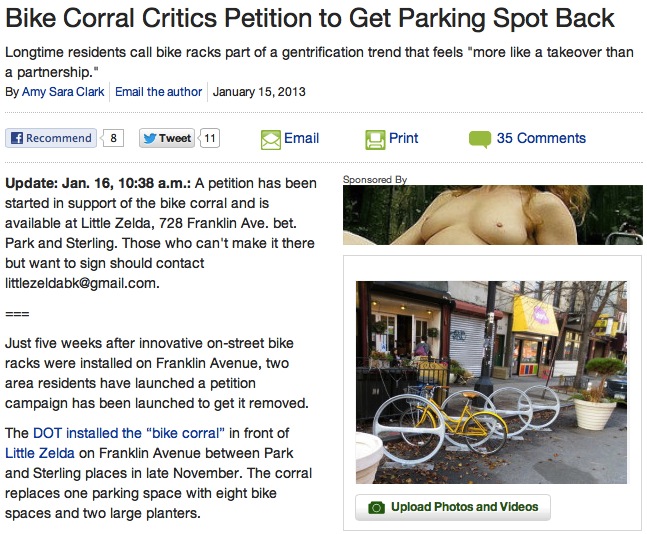Click the Tweet button

167,138
